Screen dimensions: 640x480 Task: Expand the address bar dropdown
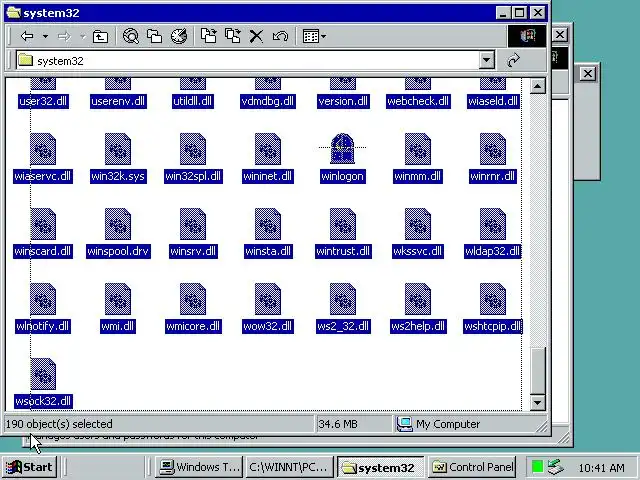pyautogui.click(x=487, y=60)
